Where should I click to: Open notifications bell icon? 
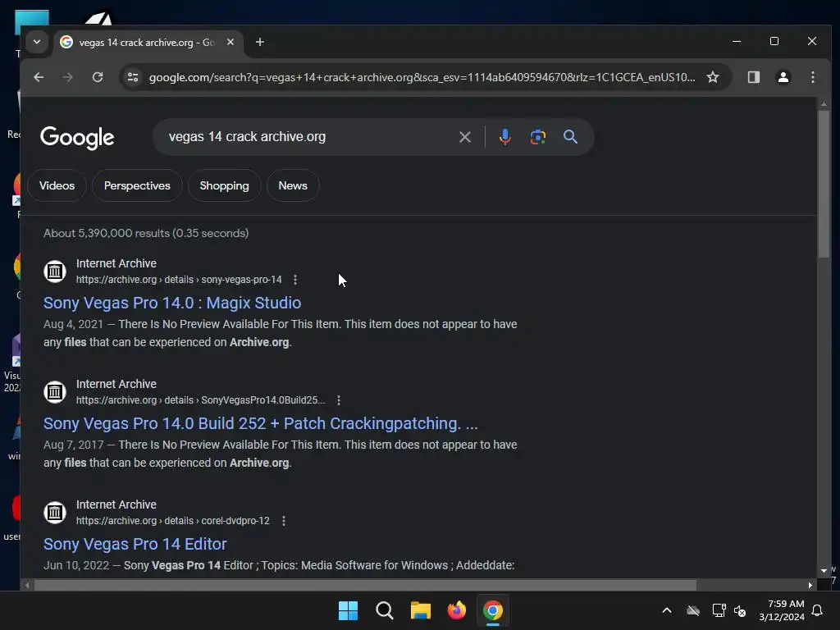click(x=818, y=610)
